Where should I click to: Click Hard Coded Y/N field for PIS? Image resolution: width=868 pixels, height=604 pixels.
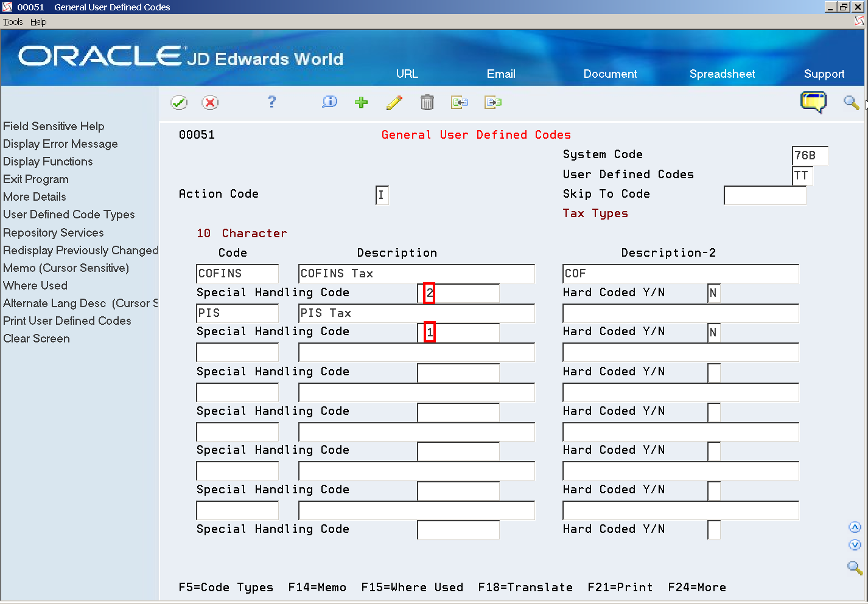click(x=714, y=333)
